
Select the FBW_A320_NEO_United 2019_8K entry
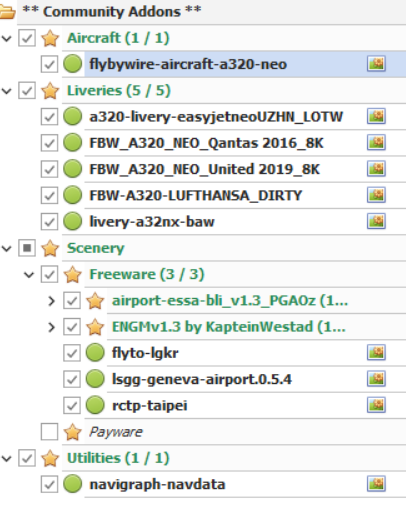[204, 169]
